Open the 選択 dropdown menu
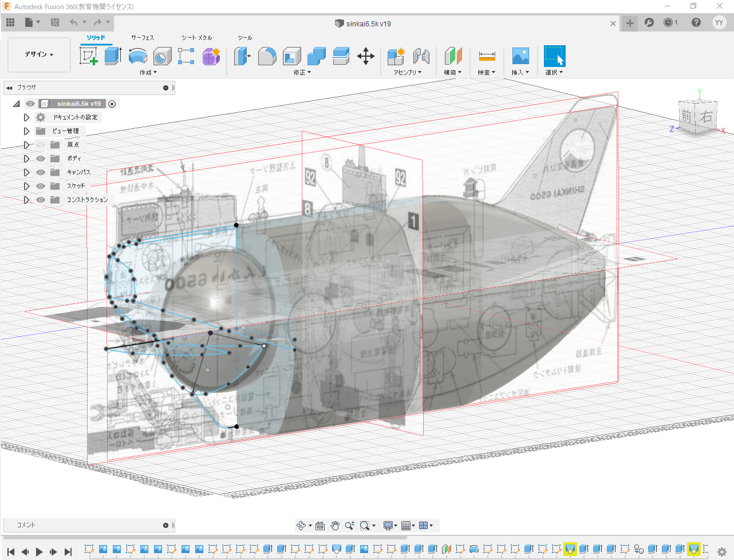 (x=554, y=73)
